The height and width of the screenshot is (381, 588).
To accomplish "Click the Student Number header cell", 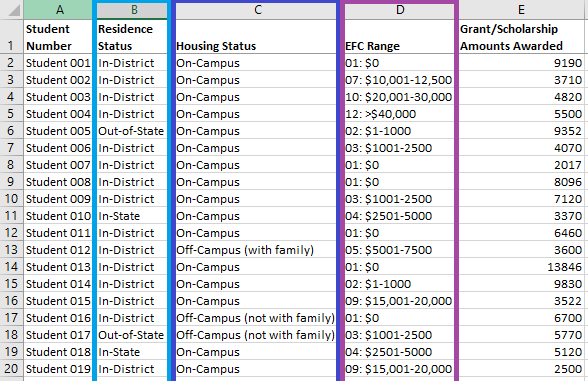I will [58, 37].
